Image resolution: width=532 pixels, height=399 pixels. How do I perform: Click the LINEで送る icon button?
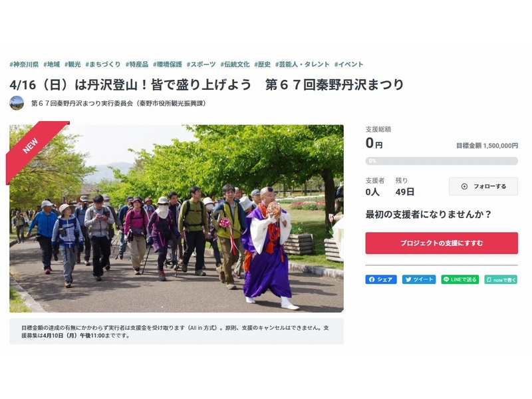(x=460, y=279)
